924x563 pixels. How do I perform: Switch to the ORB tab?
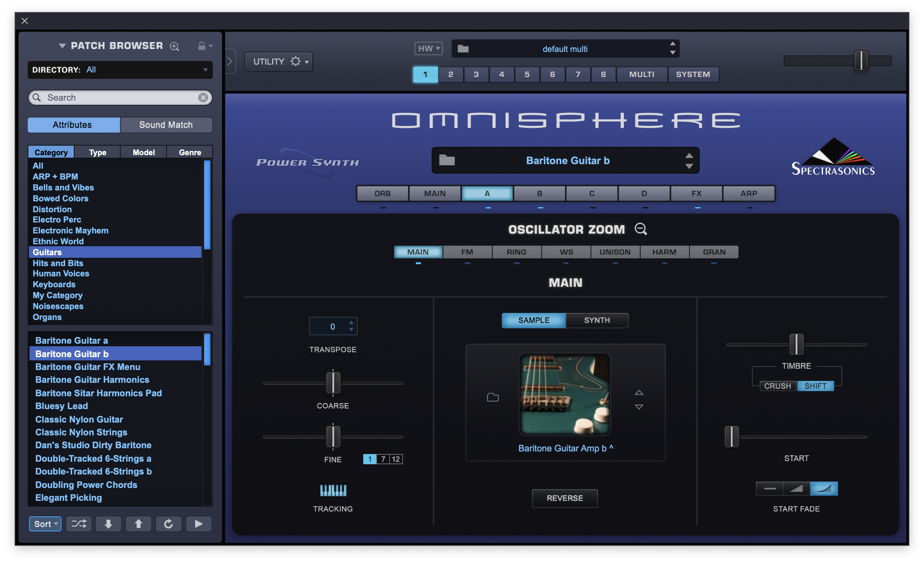[x=382, y=193]
